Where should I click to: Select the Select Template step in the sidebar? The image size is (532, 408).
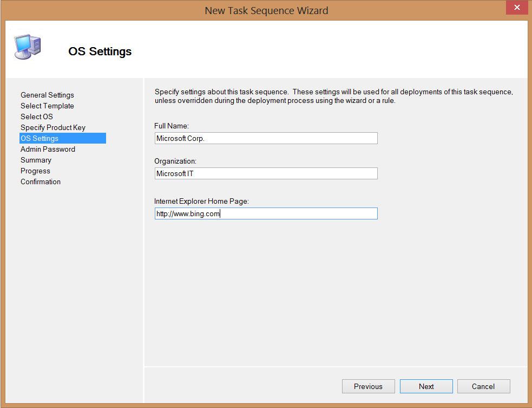tap(47, 106)
